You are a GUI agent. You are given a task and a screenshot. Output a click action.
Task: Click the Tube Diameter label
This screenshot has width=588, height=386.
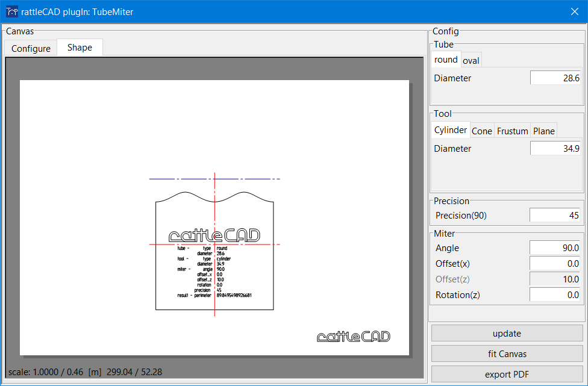[452, 78]
